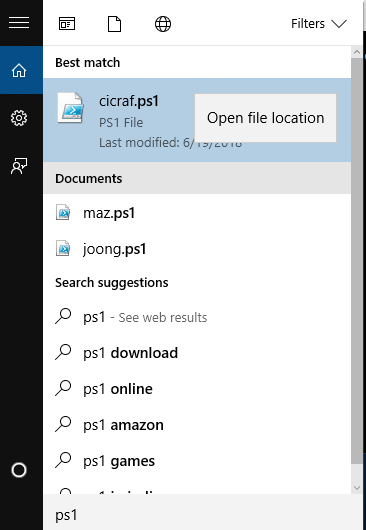Open the joong.ps1 document

point(197,249)
